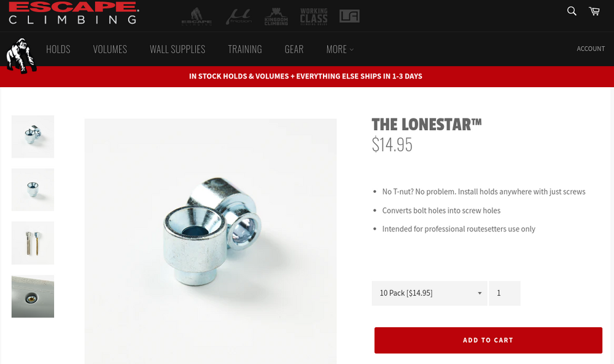Screen dimensions: 614x364
Task: Click the Escape Climbing header logo
Action: pyautogui.click(x=73, y=12)
